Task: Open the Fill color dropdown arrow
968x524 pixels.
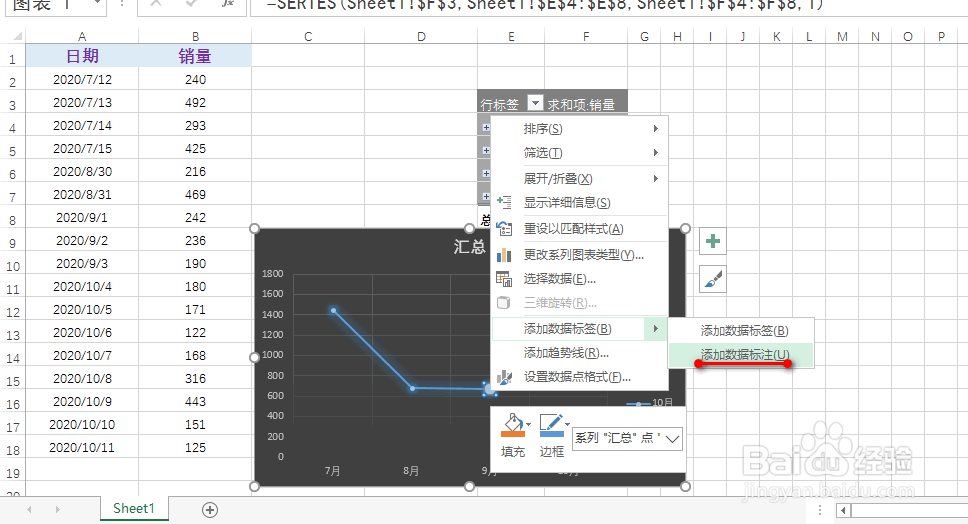Action: click(x=528, y=424)
